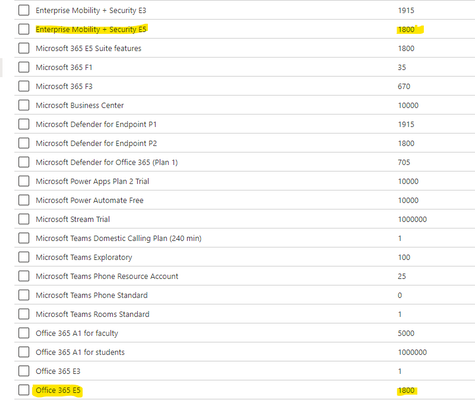
Task: Click 1800 count for Microsoft 365 E5 Suite
Action: point(406,48)
